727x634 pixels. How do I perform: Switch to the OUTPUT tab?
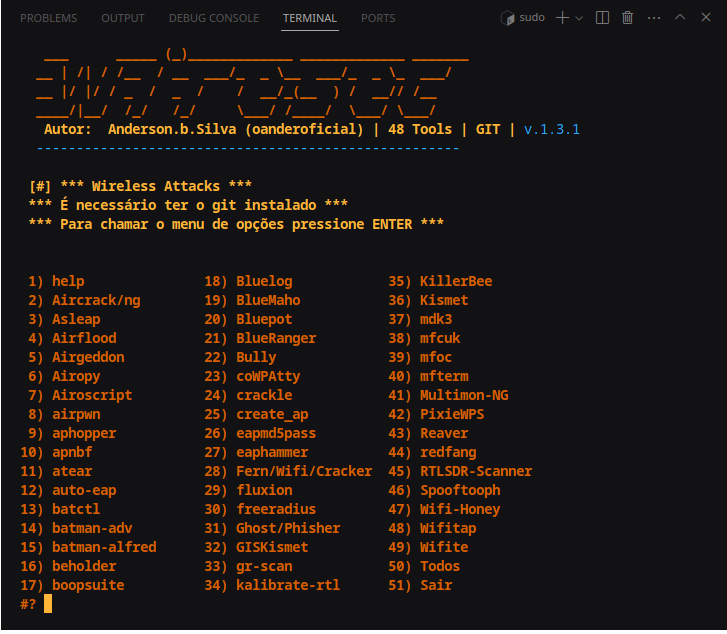(x=123, y=18)
